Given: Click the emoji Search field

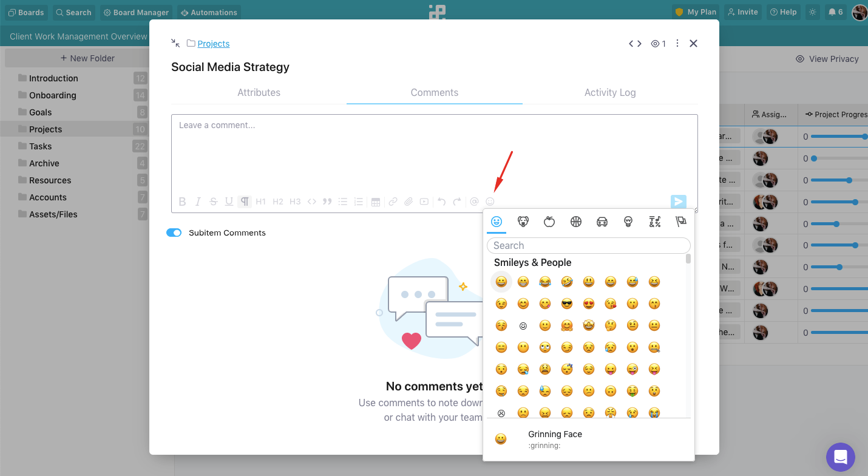Looking at the screenshot, I should [x=588, y=245].
